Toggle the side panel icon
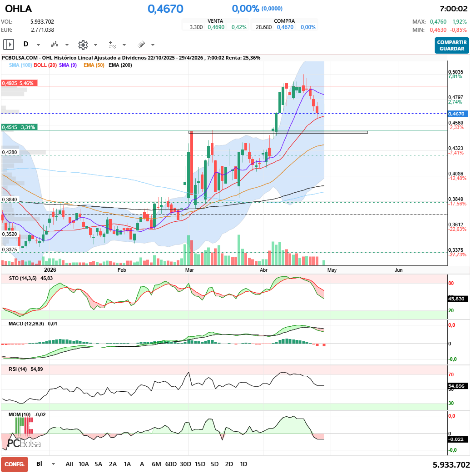 point(9,45)
